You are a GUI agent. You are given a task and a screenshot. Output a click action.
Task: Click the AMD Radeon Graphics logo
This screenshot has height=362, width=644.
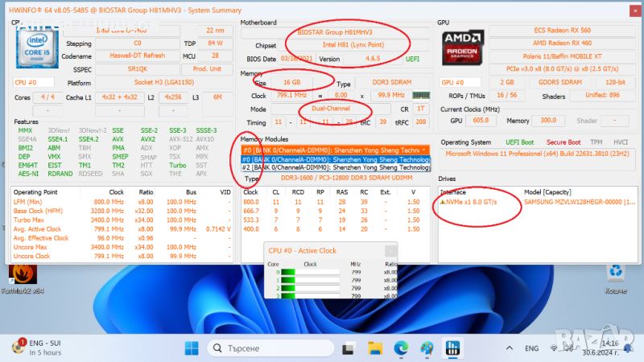(x=462, y=47)
